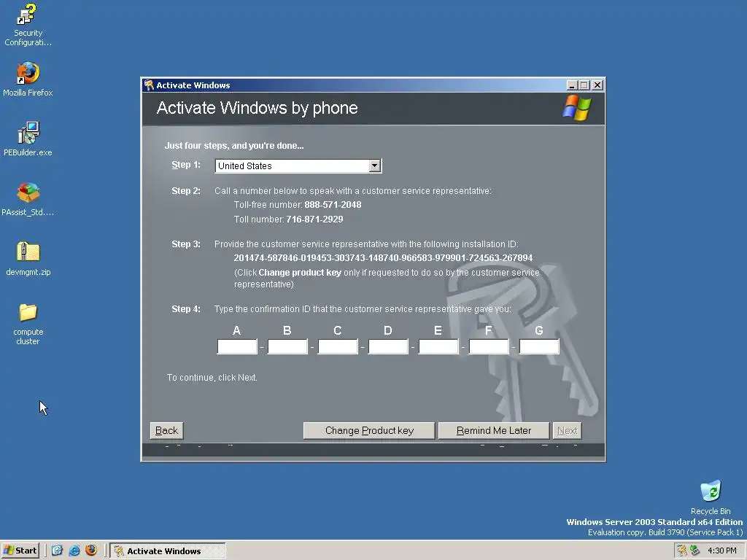Click confirmation ID field B
Screen dimensions: 747x560
287,346
